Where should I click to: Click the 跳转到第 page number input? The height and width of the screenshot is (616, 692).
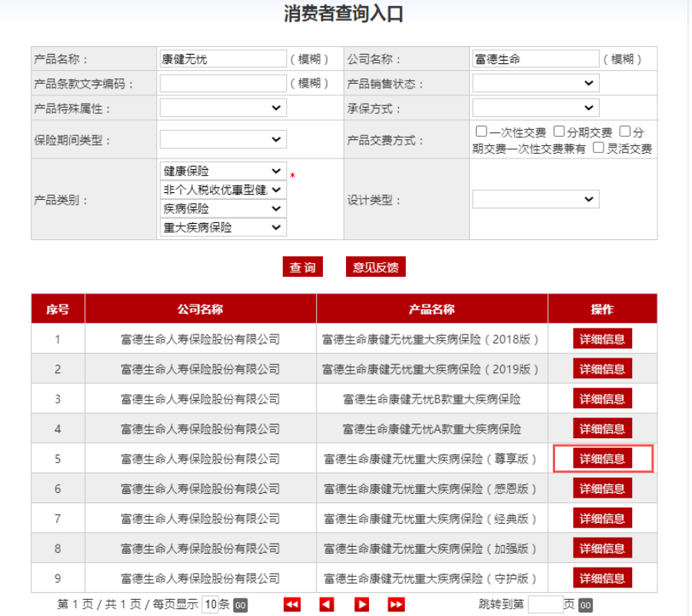click(545, 604)
